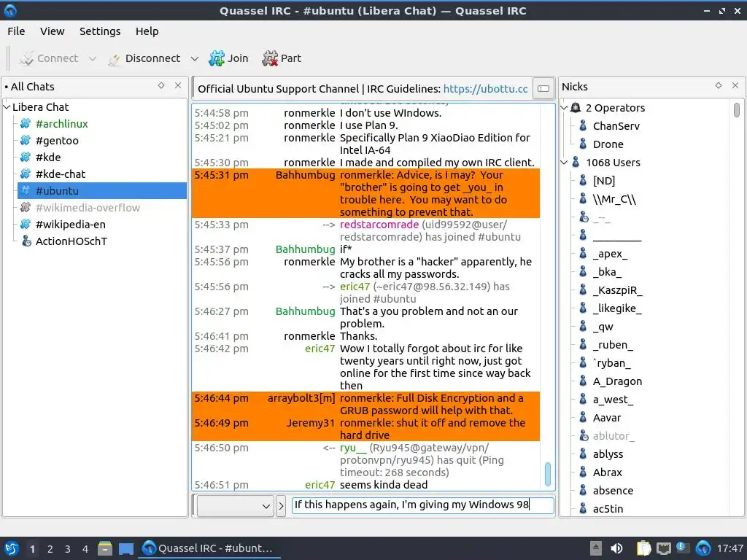Click the greyed #wikimedia-overflow channel icon
Screen dimensions: 747x560
coord(26,208)
